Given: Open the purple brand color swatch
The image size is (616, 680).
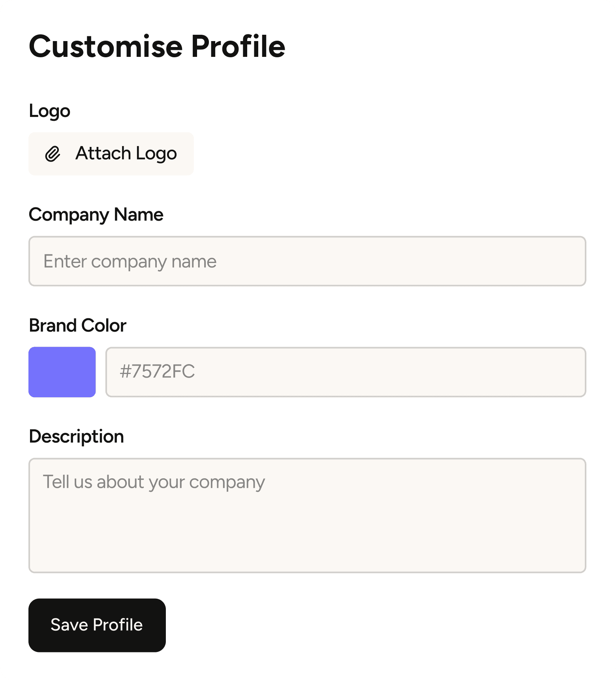Looking at the screenshot, I should [62, 372].
